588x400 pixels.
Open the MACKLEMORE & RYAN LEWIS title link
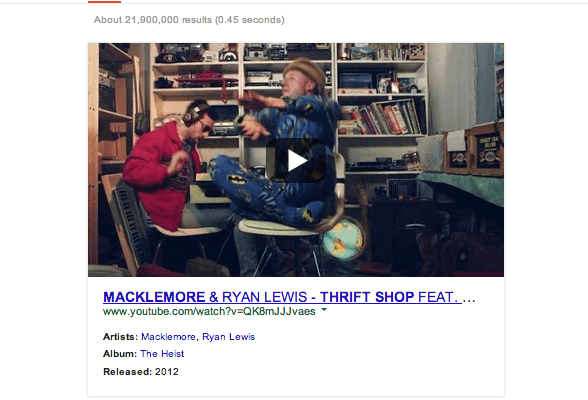point(282,297)
